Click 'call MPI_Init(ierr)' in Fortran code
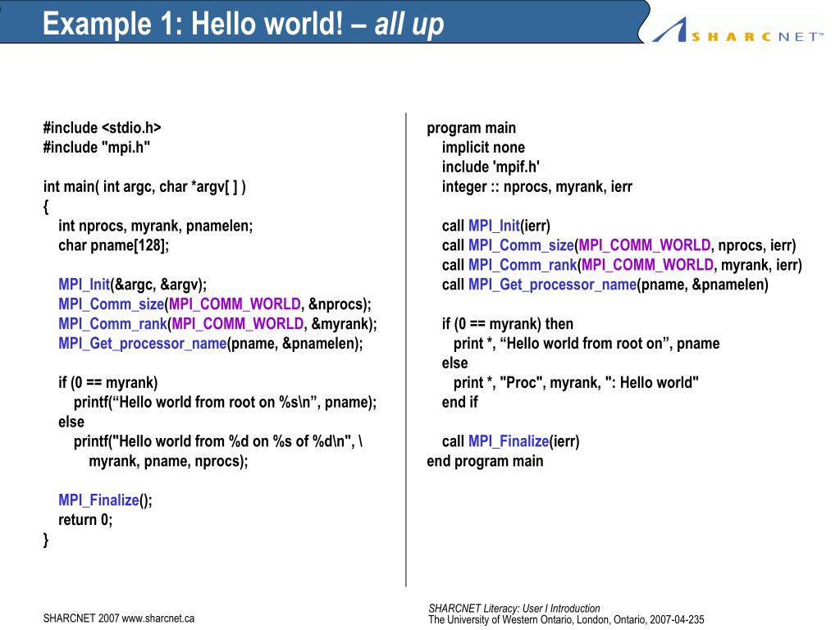Viewport: 840px width, 630px height. (496, 226)
